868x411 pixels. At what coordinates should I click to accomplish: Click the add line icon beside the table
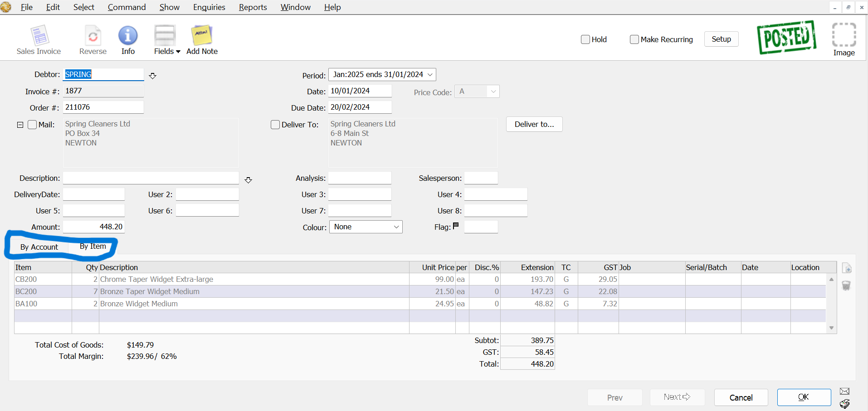coord(847,268)
